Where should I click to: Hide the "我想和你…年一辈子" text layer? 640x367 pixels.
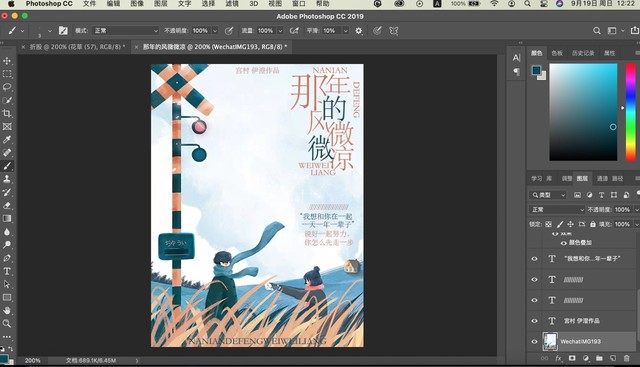[x=534, y=258]
